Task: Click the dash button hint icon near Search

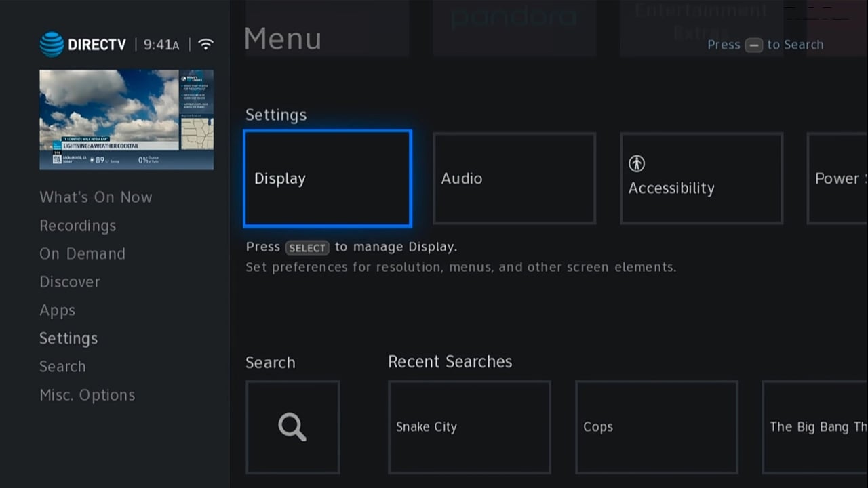Action: point(755,45)
